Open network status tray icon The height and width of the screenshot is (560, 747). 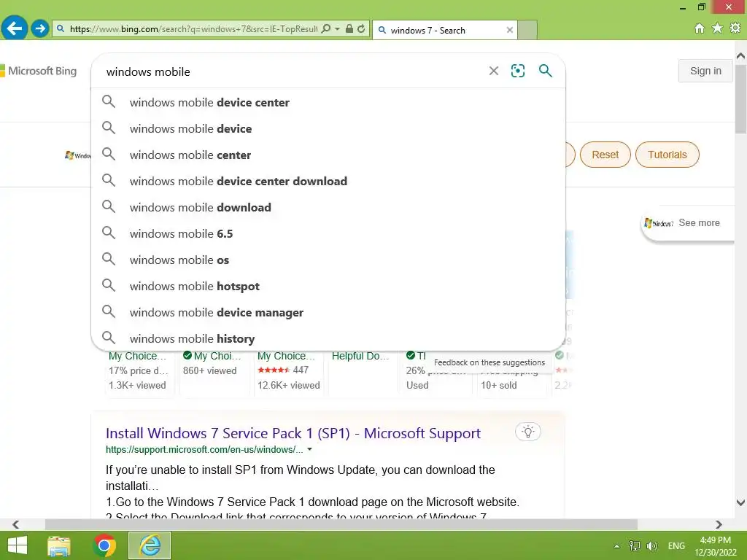635,546
